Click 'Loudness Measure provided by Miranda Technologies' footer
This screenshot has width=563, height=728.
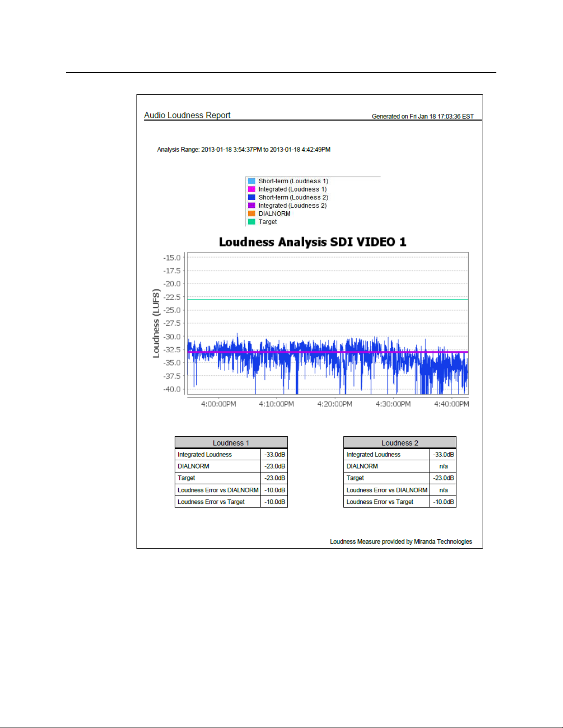point(401,542)
